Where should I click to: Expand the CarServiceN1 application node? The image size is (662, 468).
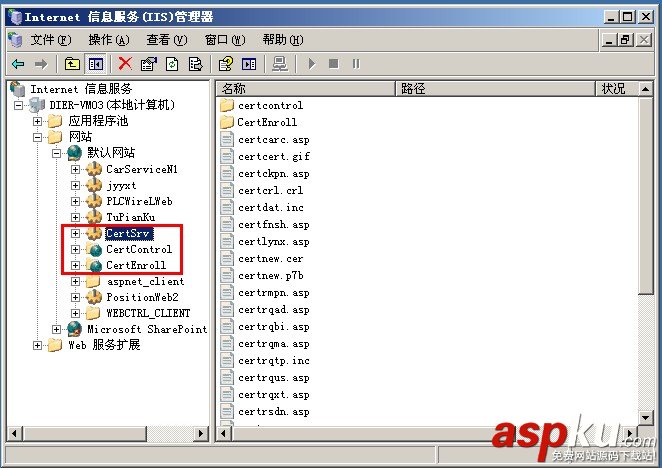(x=75, y=169)
